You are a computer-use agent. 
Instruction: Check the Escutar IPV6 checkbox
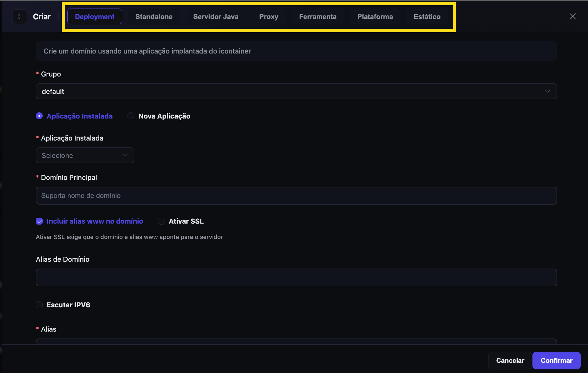(39, 305)
